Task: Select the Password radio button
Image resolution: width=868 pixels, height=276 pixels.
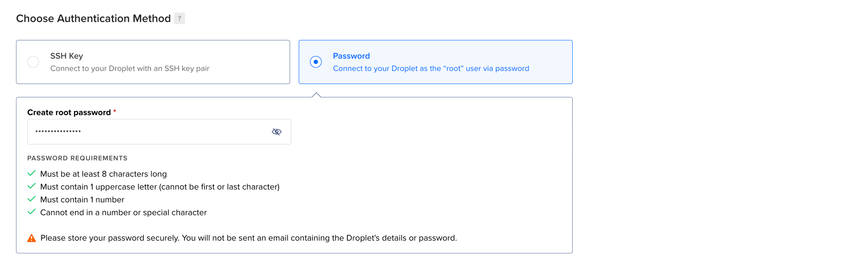Action: point(315,62)
